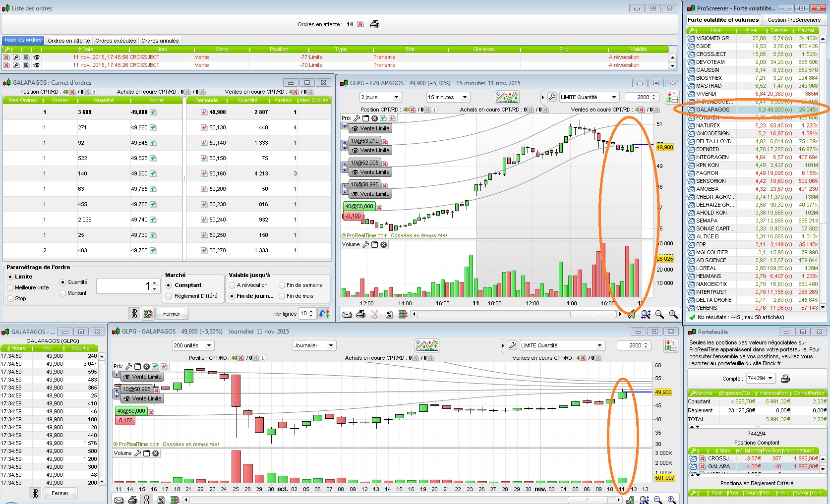Select GALAPAGOS row in ProScreener
Viewport: 830px width, 504px height.
pos(752,110)
